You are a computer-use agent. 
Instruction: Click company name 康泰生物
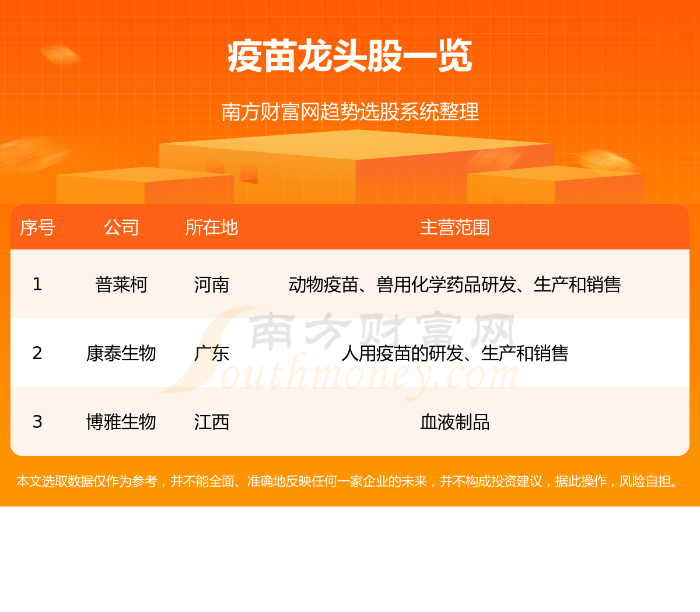(121, 353)
